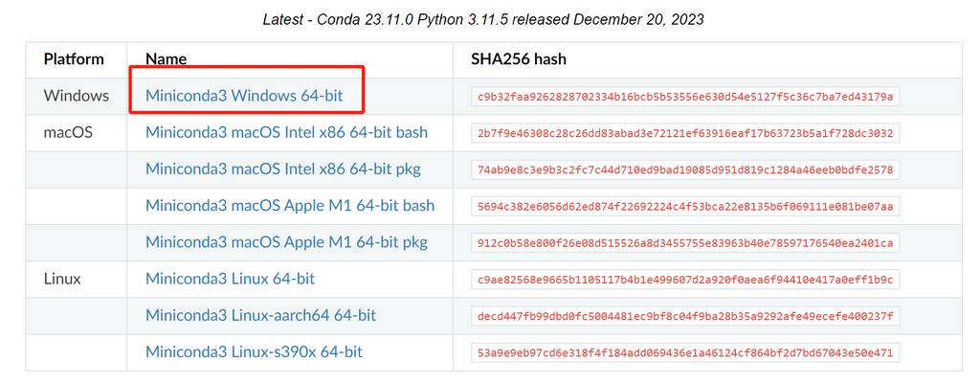Image resolution: width=980 pixels, height=384 pixels.
Task: Click the hash code starting with 74ab9e8c
Action: 685,169
